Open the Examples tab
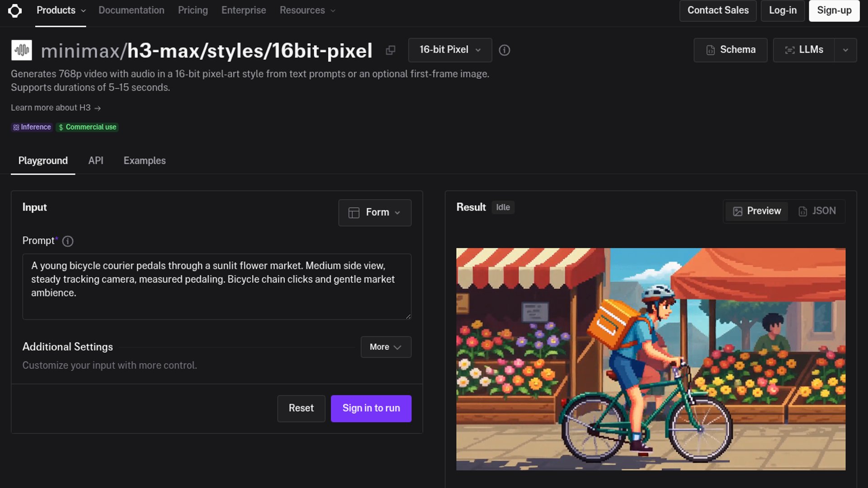Image resolution: width=868 pixels, height=488 pixels. [145, 161]
